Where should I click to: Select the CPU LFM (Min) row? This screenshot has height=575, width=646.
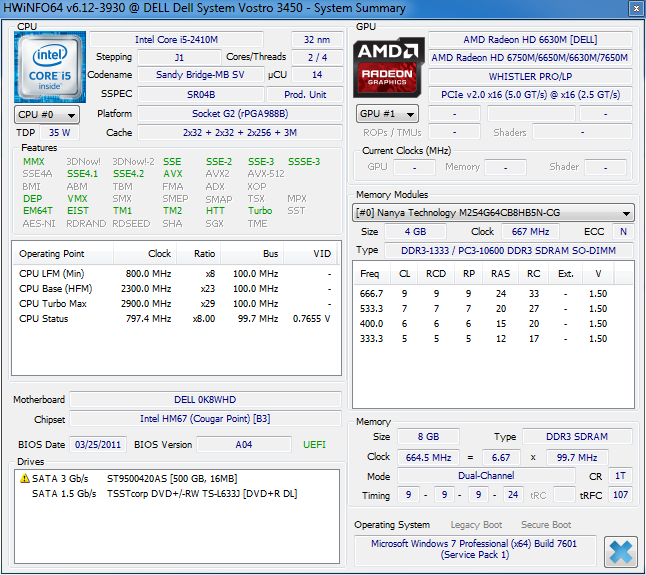[175, 273]
